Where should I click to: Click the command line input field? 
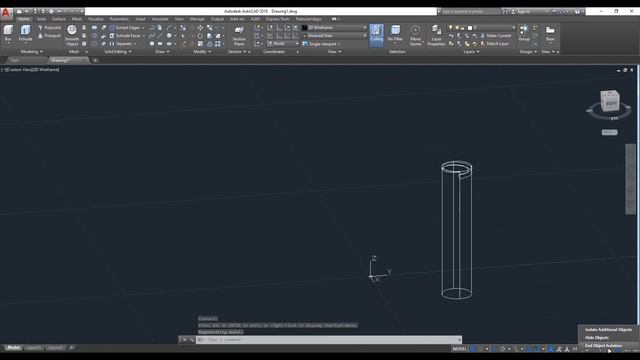[329, 340]
